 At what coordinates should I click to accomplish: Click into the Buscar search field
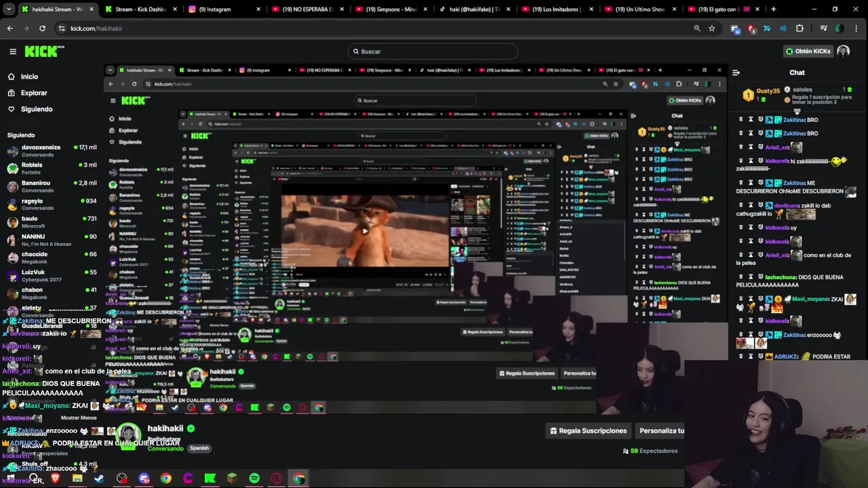(x=433, y=52)
